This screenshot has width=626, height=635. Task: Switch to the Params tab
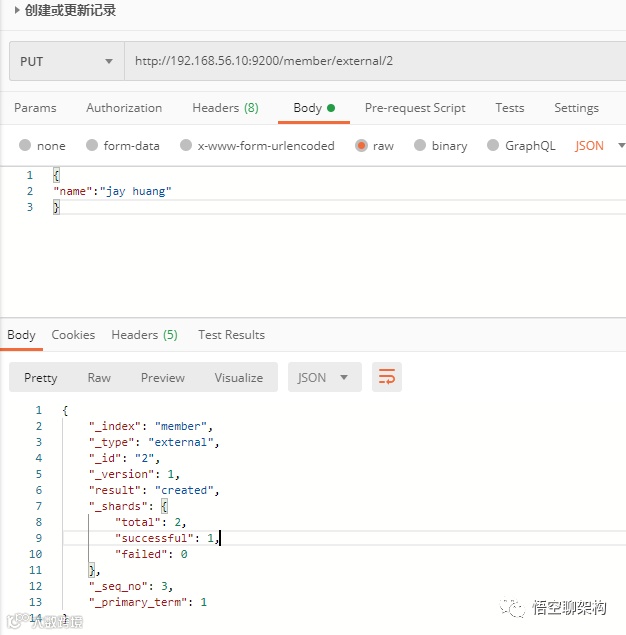pos(35,108)
